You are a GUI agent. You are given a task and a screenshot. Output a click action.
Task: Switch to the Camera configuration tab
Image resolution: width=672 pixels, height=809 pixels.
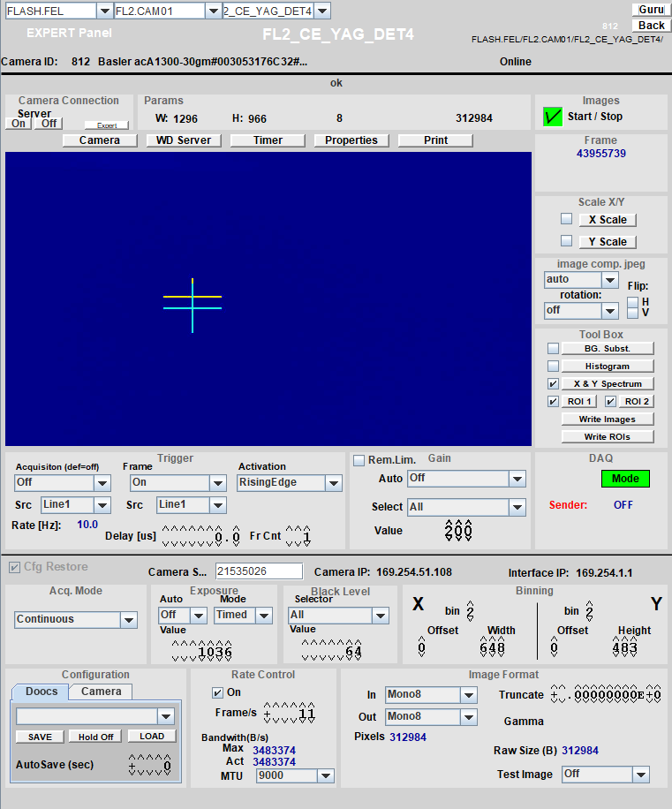tap(101, 692)
